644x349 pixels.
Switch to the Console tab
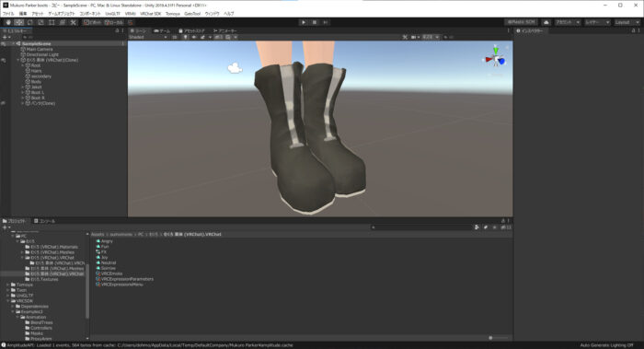coord(44,221)
